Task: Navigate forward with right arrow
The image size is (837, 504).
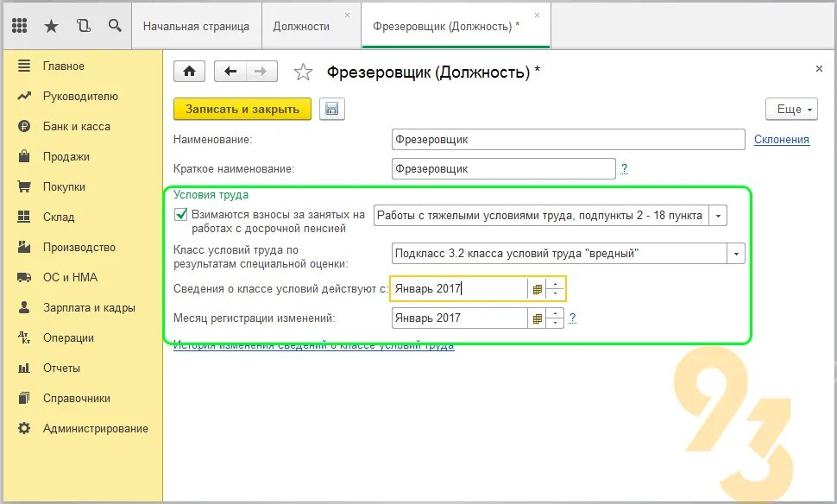Action: (x=261, y=71)
